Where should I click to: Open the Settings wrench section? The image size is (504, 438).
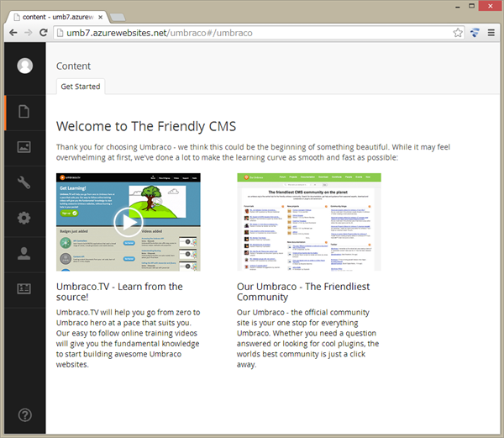click(x=25, y=182)
